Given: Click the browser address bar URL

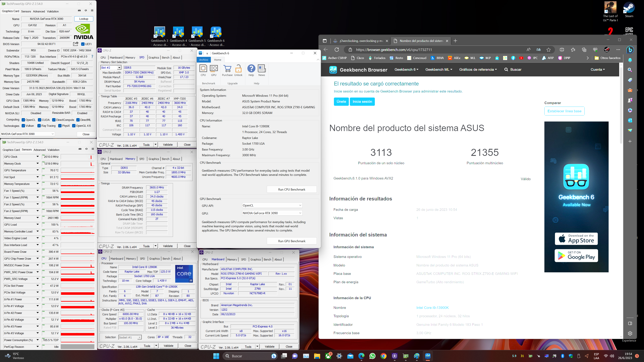Looking at the screenshot, I should pos(394,50).
